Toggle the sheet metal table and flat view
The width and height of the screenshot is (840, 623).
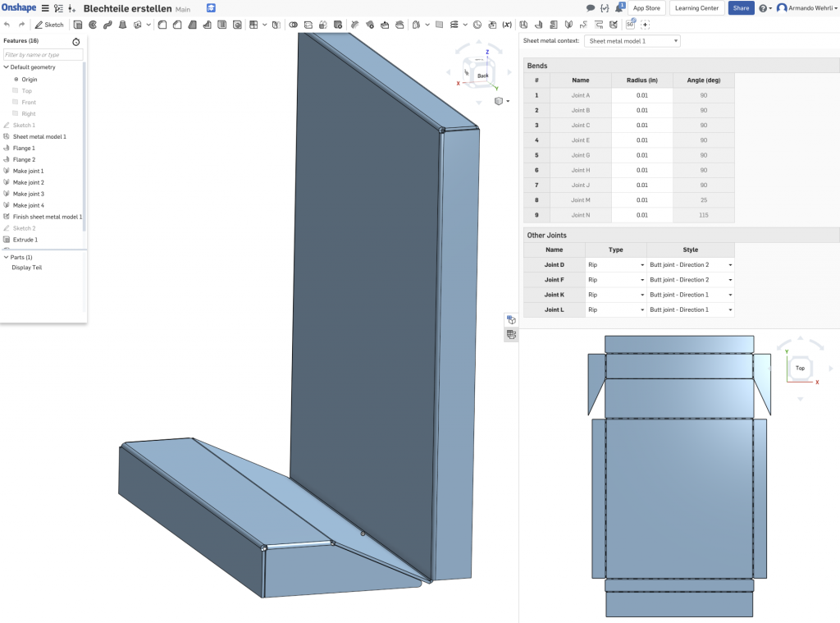[x=511, y=335]
